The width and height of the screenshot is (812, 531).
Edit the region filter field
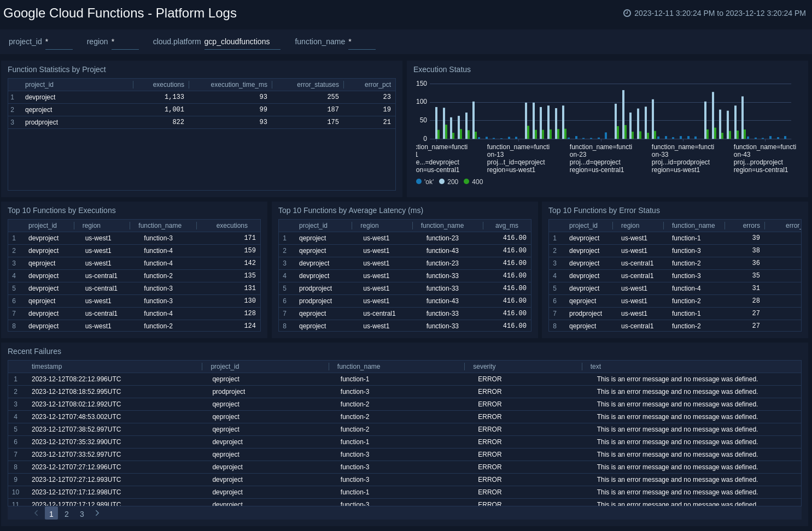click(125, 42)
